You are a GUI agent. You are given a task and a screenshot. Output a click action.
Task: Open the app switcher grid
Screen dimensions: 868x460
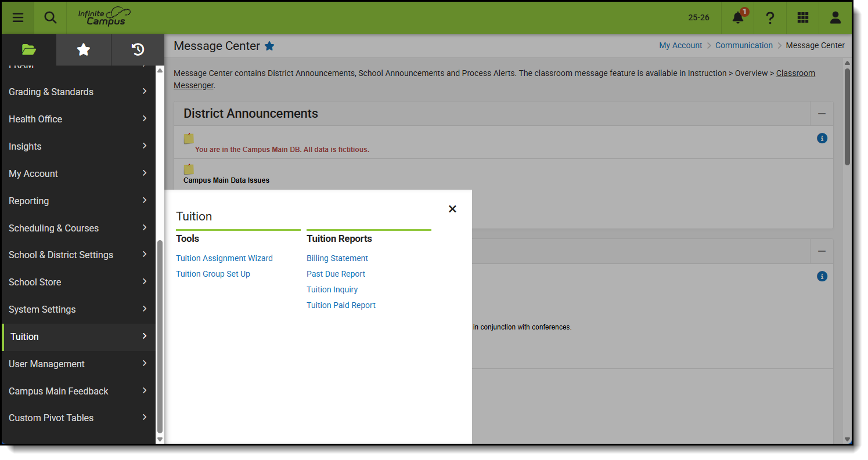click(x=803, y=17)
